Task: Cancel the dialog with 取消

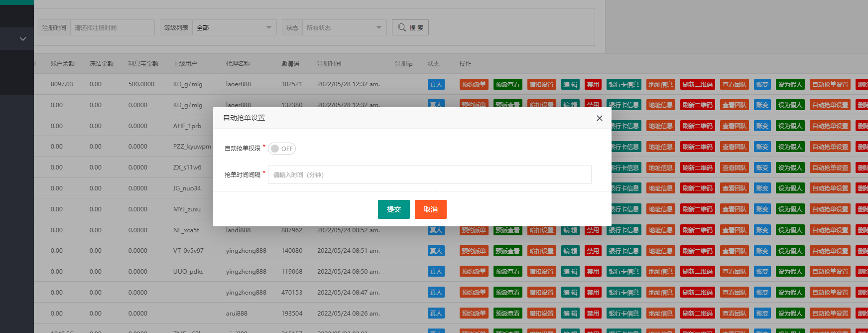Action: coord(431,209)
